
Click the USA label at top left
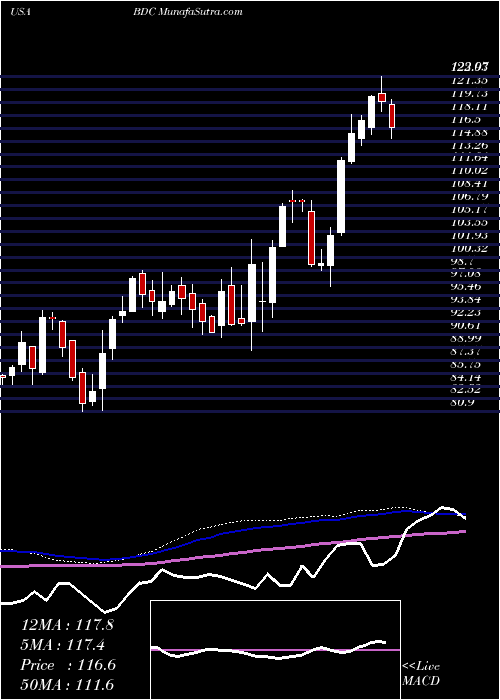[x=21, y=11]
